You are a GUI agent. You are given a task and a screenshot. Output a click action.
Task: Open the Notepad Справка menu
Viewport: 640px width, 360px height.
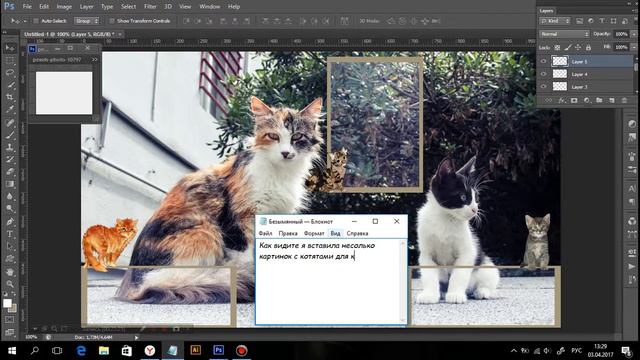pyautogui.click(x=358, y=233)
